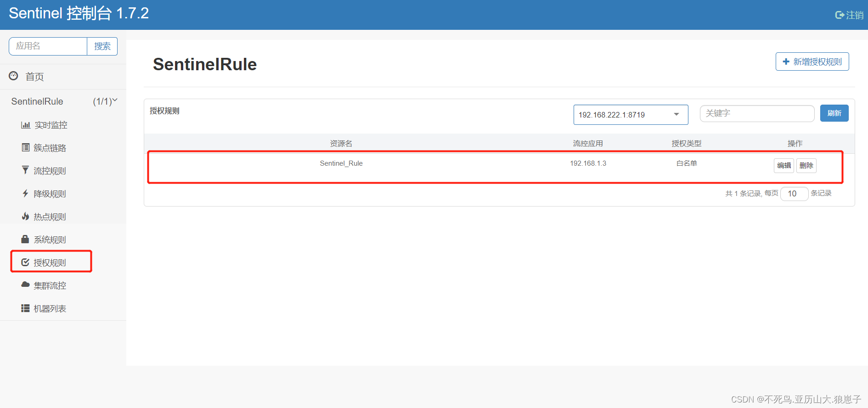Select 授权规则 in the sidebar
The width and height of the screenshot is (868, 408).
click(50, 263)
